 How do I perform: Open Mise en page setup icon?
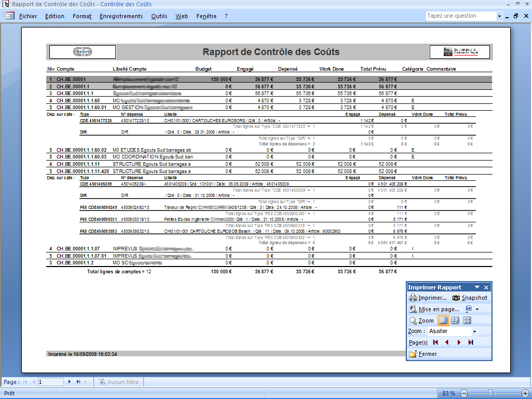413,309
